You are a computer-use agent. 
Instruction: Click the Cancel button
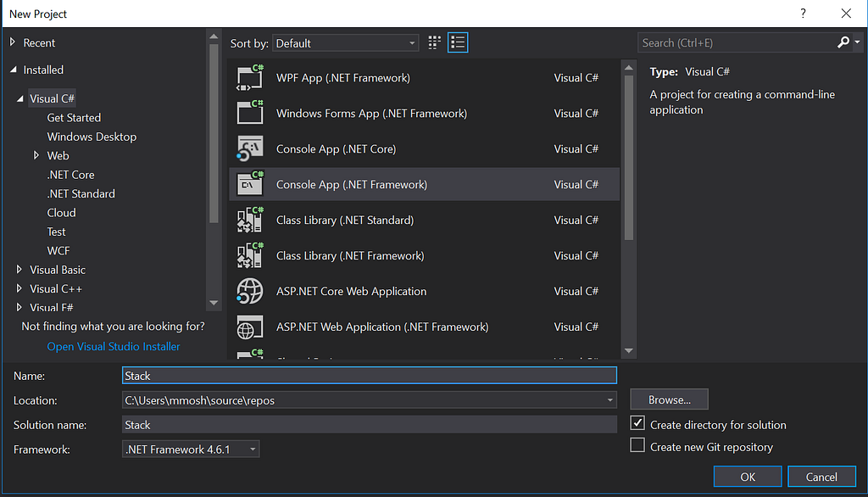821,477
